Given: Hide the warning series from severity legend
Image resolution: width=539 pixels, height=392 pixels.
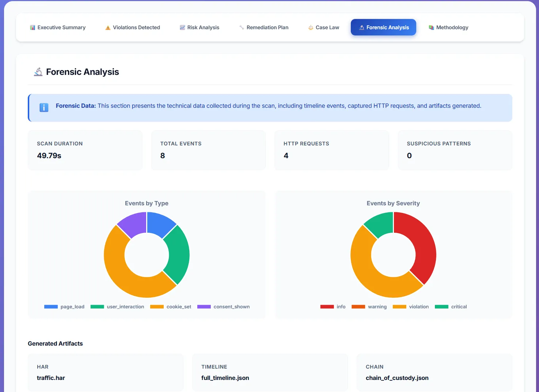Looking at the screenshot, I should [369, 307].
